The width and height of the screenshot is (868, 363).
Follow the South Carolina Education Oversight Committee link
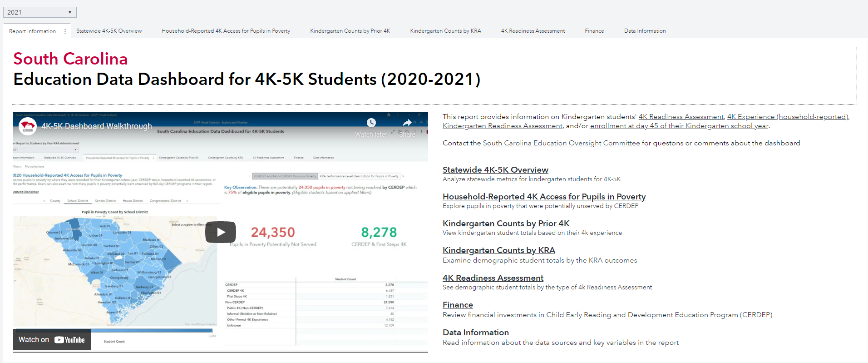click(561, 143)
